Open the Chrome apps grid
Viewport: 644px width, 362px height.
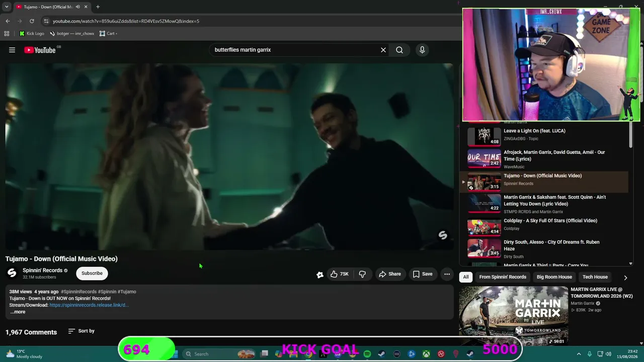(7, 34)
